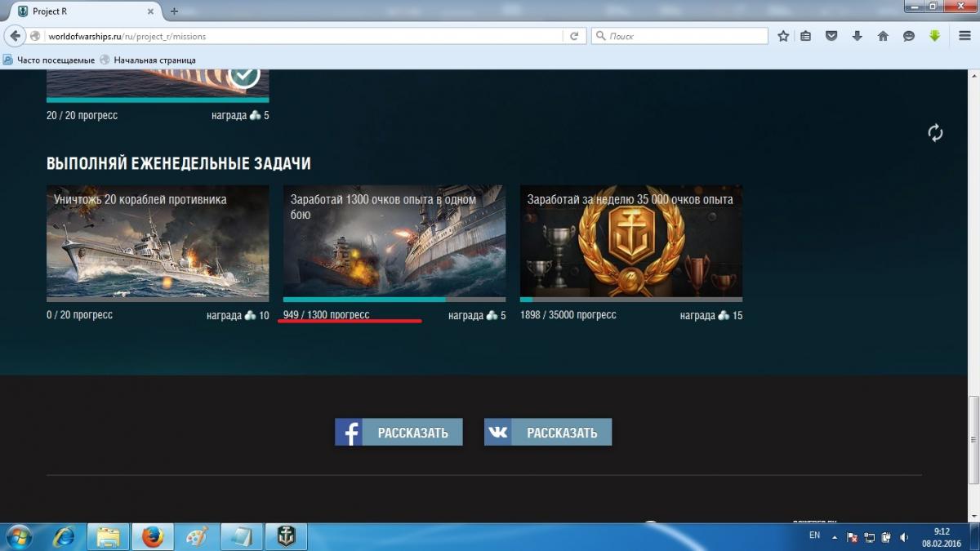
Task: Bookmark this page with the star icon
Action: point(783,36)
